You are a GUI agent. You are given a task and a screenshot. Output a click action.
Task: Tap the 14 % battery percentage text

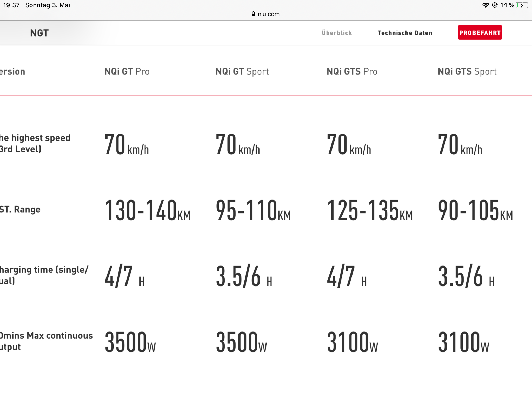507,5
